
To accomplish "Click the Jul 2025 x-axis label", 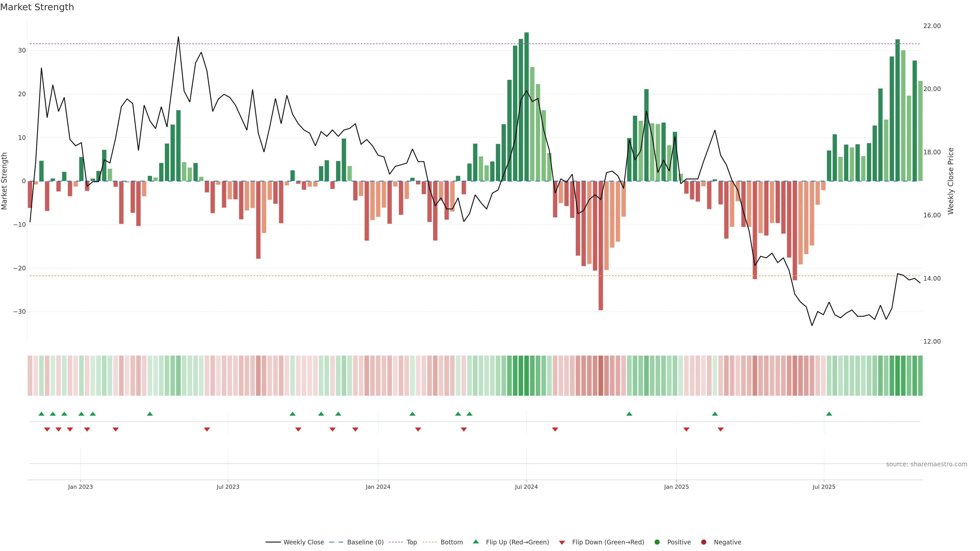I will coord(824,487).
